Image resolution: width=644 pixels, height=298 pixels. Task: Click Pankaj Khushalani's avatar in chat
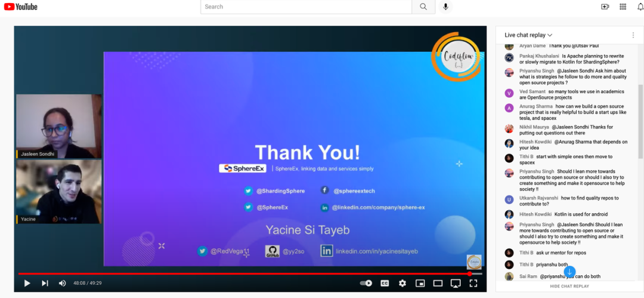[509, 57]
